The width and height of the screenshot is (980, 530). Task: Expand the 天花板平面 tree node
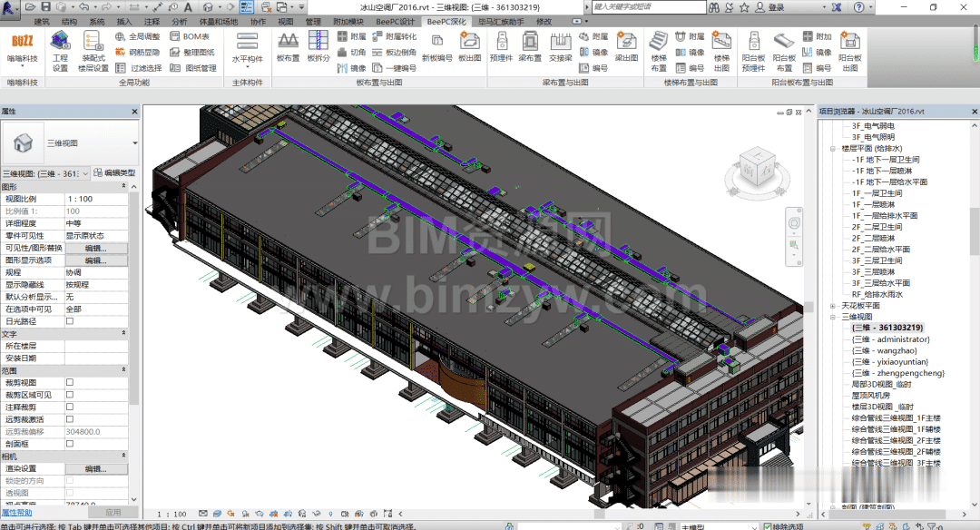tap(832, 306)
